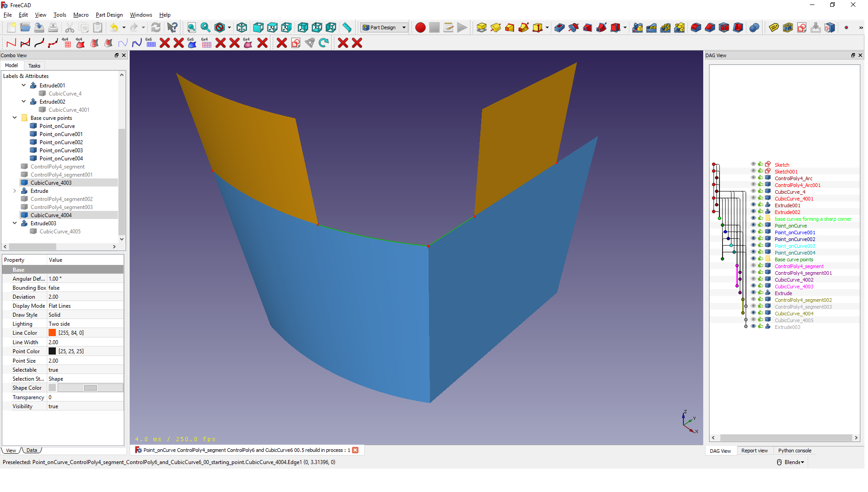The height and width of the screenshot is (492, 868).
Task: Select CubicCurve_4004 in the model tree
Action: pyautogui.click(x=51, y=215)
